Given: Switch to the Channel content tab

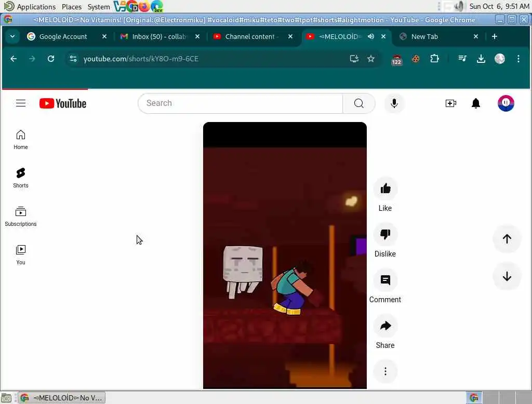Looking at the screenshot, I should pyautogui.click(x=252, y=36).
